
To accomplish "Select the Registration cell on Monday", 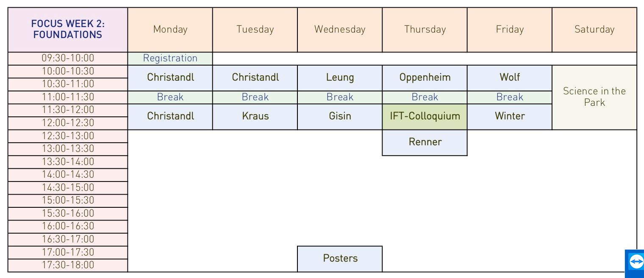I will (170, 58).
